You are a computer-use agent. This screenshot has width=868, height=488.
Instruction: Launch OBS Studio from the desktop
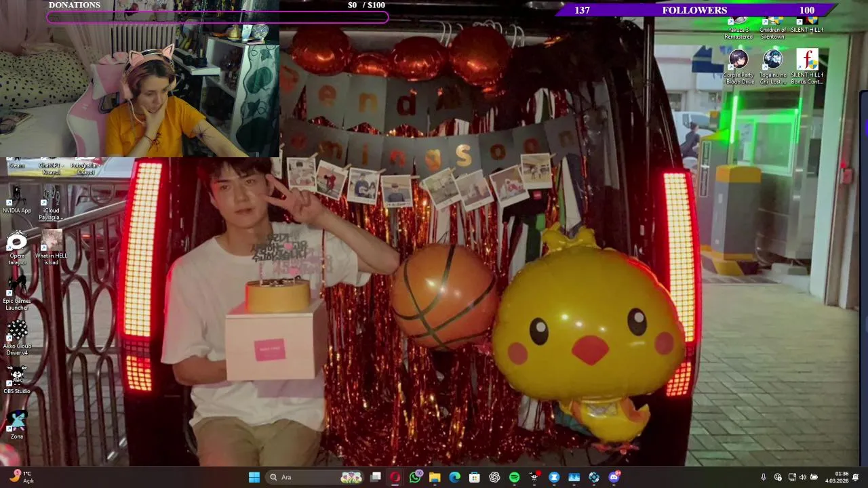17,380
